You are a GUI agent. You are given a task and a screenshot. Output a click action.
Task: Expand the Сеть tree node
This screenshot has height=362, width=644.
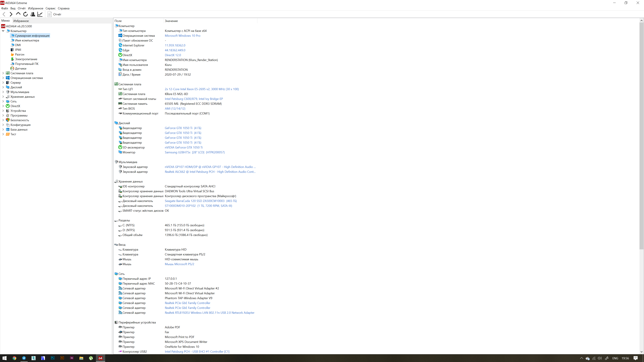tap(3, 101)
